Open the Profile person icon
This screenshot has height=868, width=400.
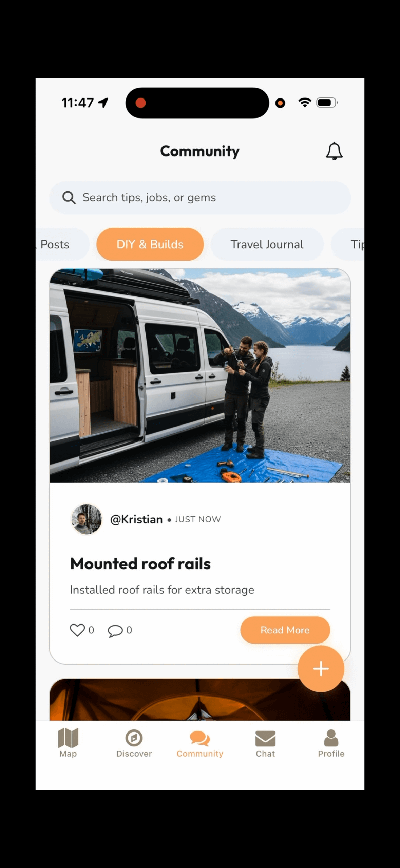331,738
